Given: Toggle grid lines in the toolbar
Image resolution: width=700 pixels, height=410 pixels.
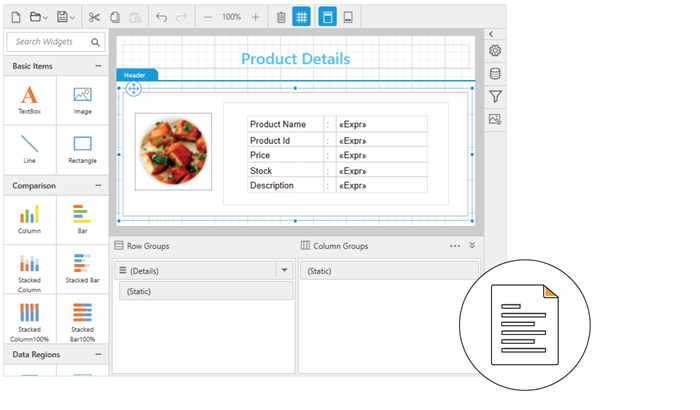Looking at the screenshot, I should (302, 17).
